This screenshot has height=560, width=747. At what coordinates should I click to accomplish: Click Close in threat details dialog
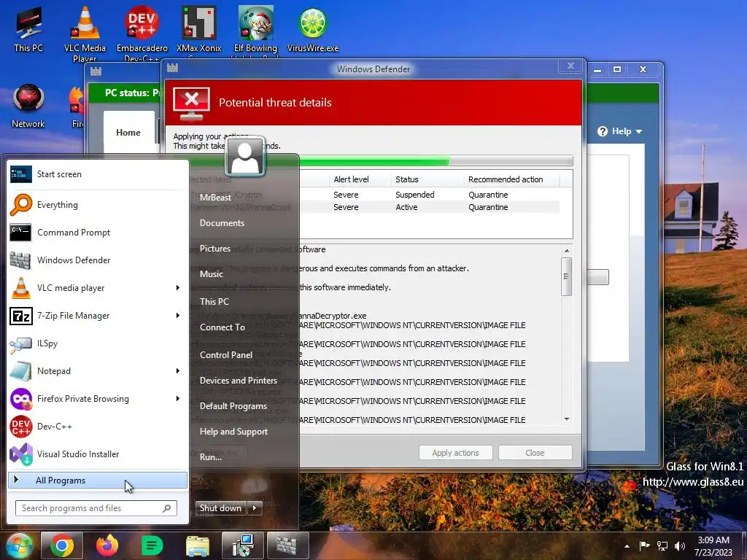(535, 453)
